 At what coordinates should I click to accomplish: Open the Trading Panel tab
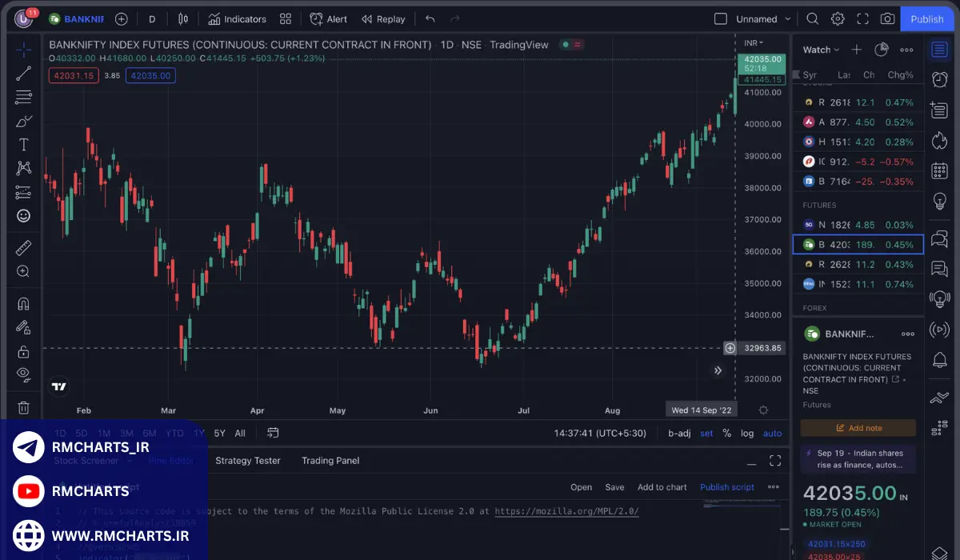330,460
